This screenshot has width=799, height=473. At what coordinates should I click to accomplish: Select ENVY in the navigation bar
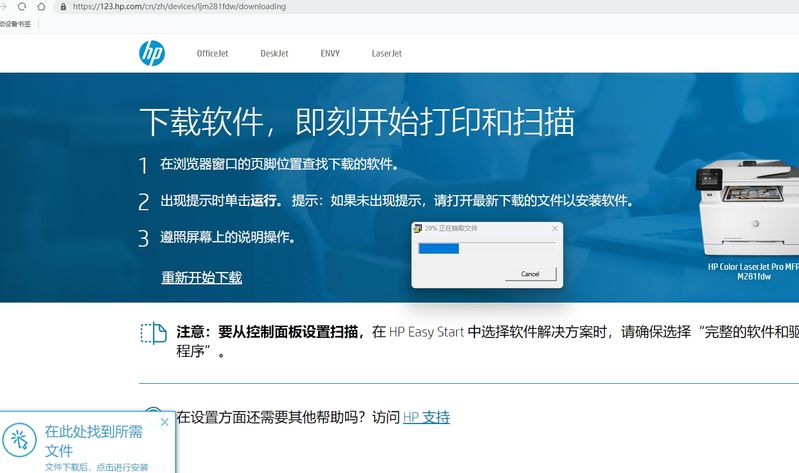pyautogui.click(x=330, y=54)
